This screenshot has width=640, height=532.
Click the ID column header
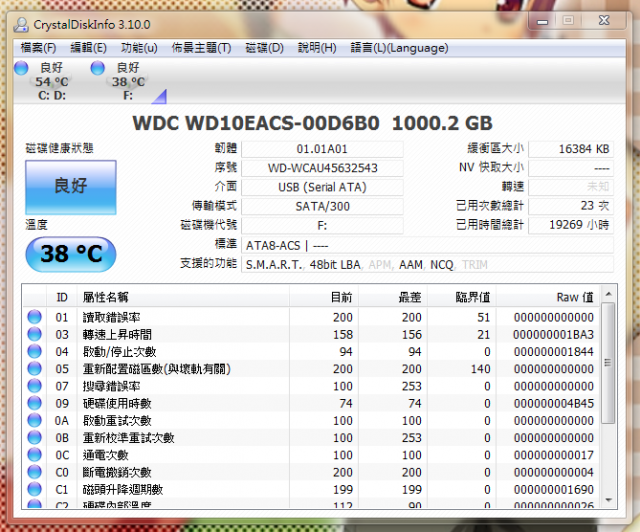[62, 297]
